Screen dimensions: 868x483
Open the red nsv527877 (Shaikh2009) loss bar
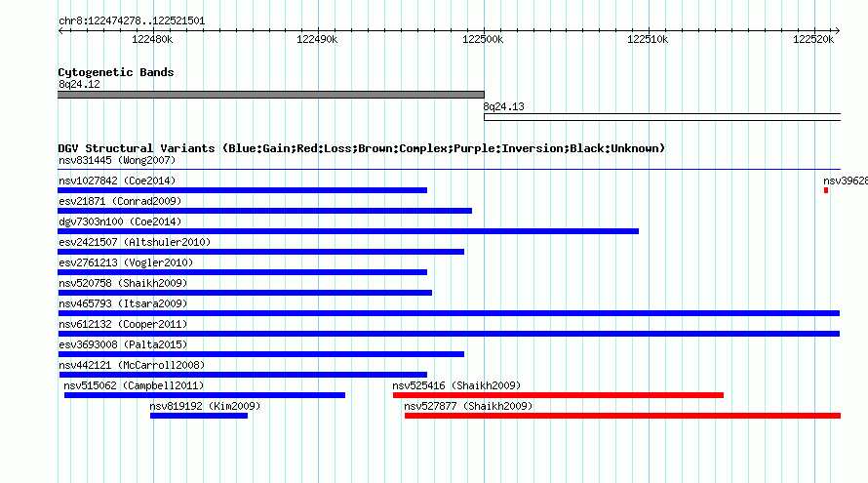(623, 416)
